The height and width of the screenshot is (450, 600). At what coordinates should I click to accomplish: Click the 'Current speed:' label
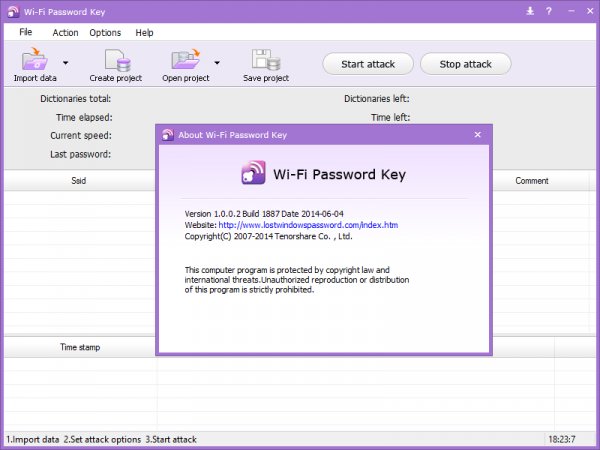(x=81, y=135)
